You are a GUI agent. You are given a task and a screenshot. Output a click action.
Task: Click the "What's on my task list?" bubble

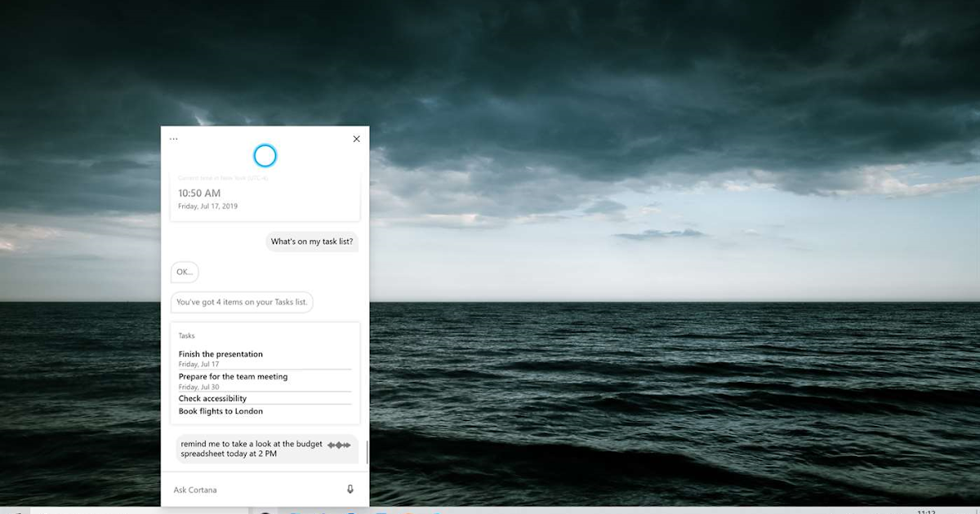pyautogui.click(x=312, y=242)
